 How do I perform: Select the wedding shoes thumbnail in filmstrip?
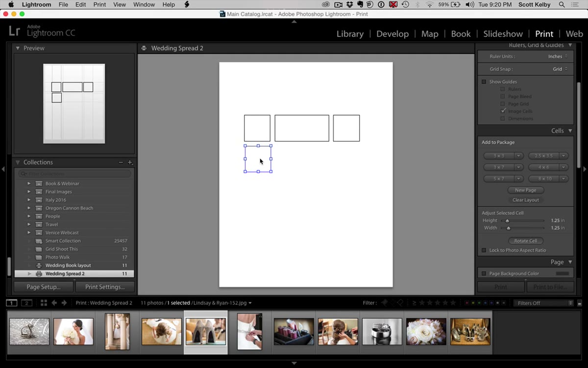206,331
